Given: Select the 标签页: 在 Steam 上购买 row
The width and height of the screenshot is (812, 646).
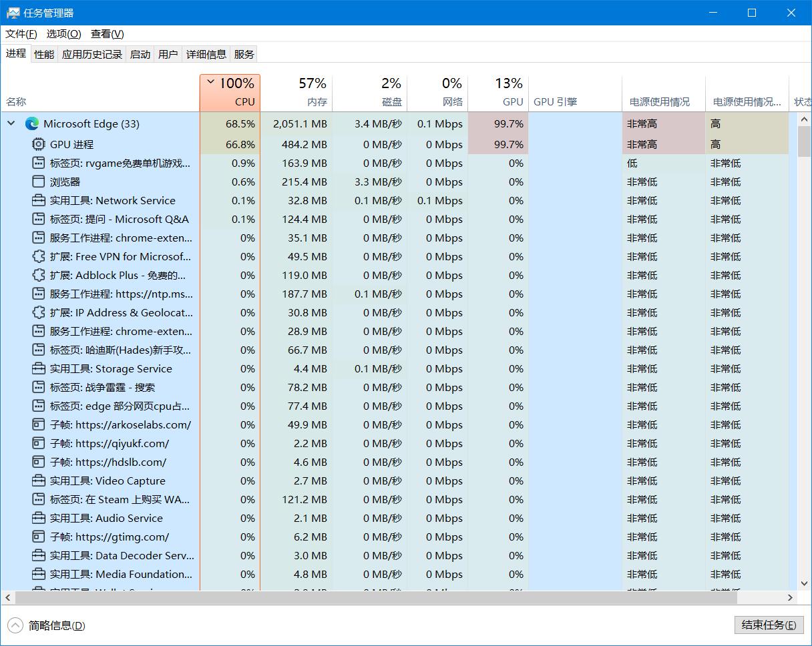Looking at the screenshot, I should tap(398, 499).
